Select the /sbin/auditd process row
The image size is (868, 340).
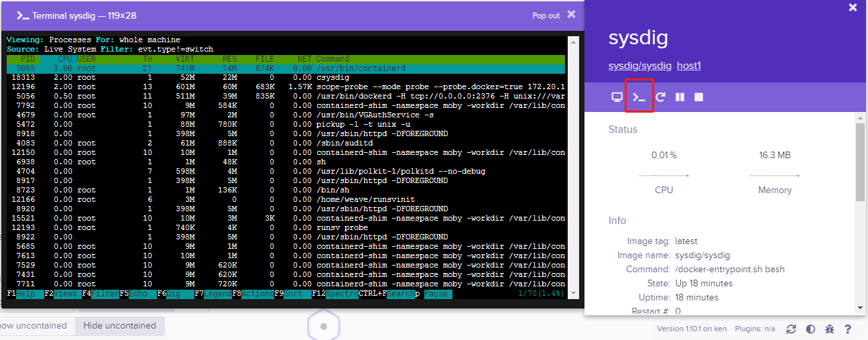click(x=286, y=144)
